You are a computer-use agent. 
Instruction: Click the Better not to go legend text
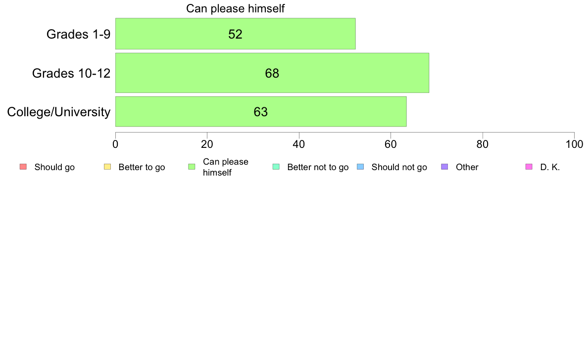318,167
